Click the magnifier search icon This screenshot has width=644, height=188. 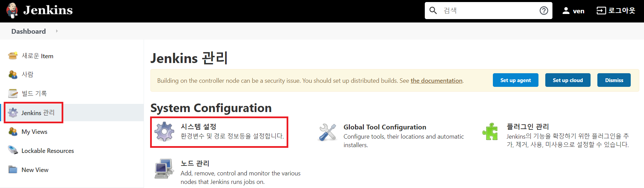(x=433, y=11)
